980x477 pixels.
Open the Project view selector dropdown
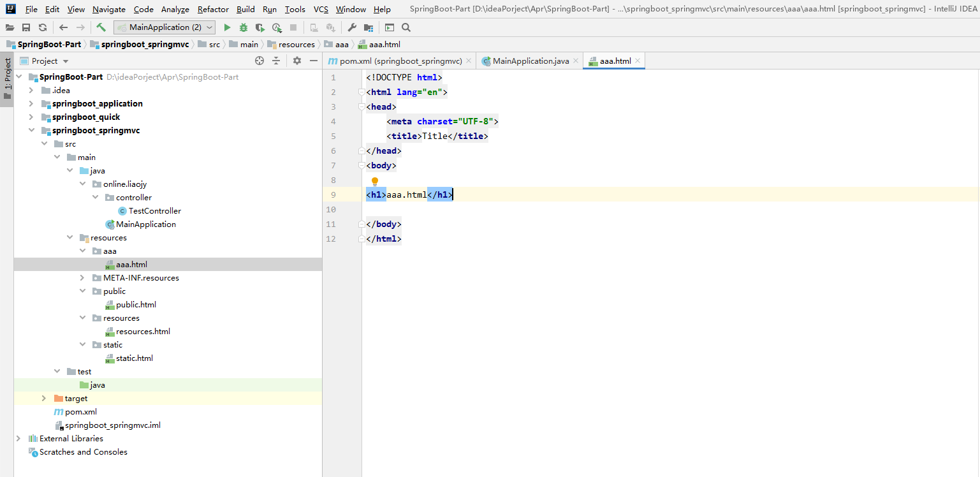point(45,61)
